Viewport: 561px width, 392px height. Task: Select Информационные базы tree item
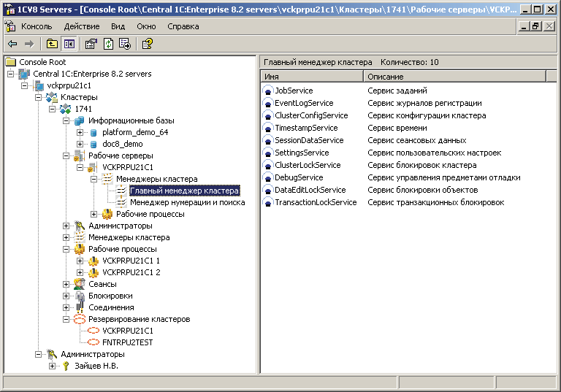(131, 120)
